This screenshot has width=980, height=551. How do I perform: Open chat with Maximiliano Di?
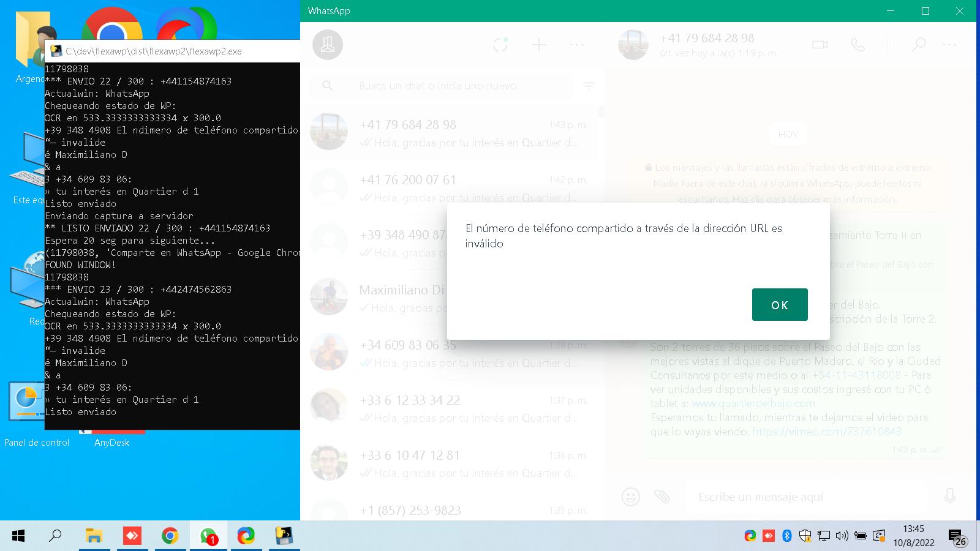tap(448, 298)
